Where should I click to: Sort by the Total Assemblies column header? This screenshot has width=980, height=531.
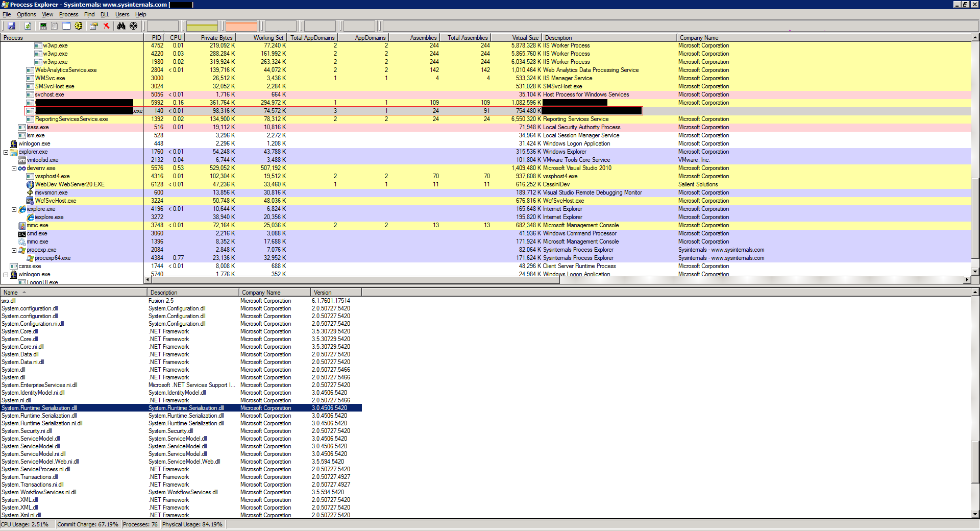click(x=465, y=37)
